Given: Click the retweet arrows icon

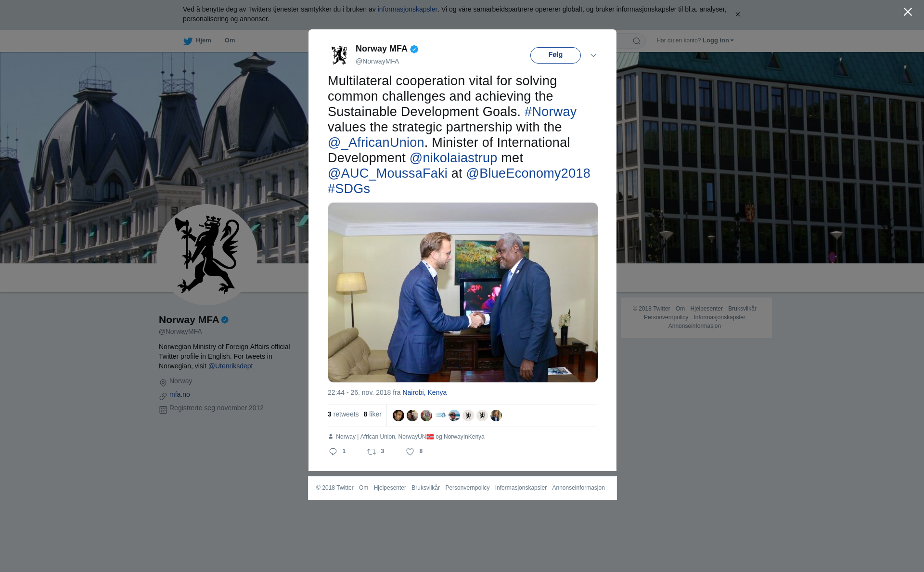Looking at the screenshot, I should pyautogui.click(x=372, y=452).
